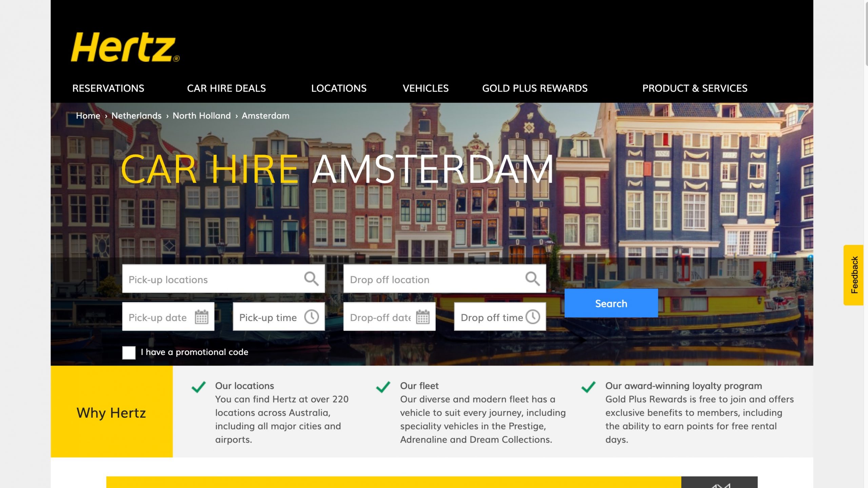868x488 pixels.
Task: Open the Car Hire Deals menu
Action: pos(226,88)
